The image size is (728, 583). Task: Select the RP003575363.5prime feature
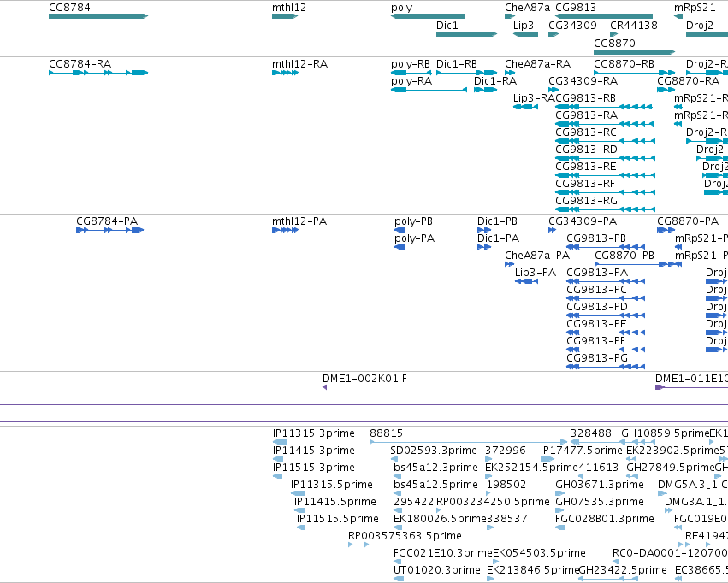[x=515, y=545]
